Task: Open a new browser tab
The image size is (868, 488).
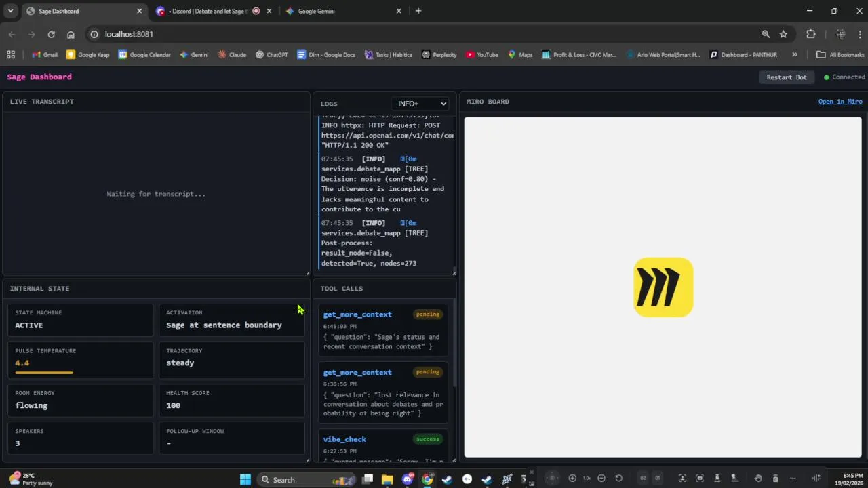Action: tap(418, 11)
